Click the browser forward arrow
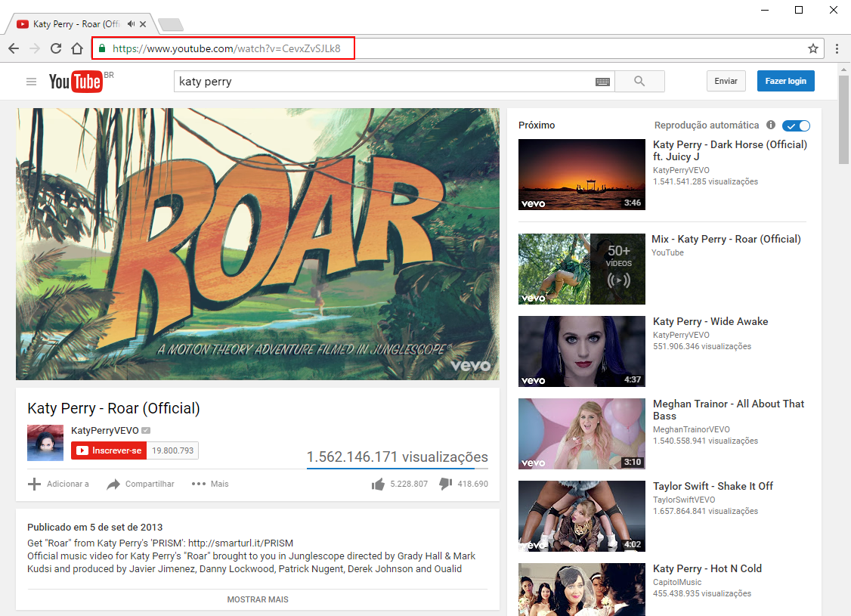Viewport: 851px width, 616px height. click(35, 49)
